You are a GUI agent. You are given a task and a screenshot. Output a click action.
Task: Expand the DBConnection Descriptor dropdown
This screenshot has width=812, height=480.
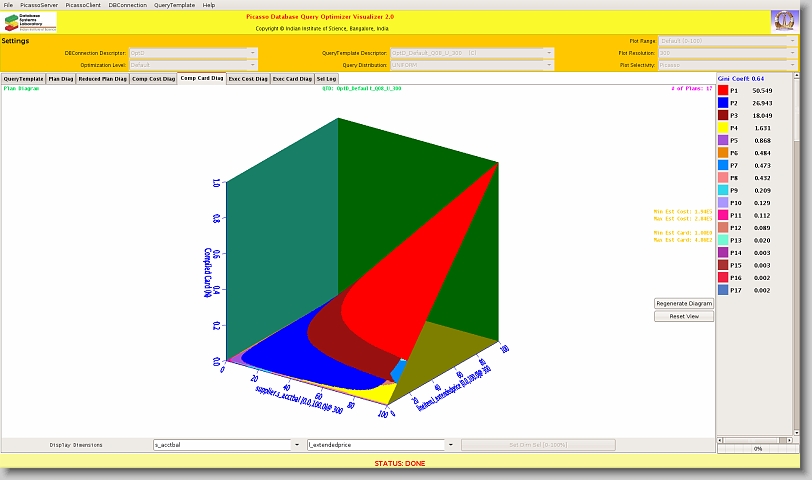click(x=252, y=52)
